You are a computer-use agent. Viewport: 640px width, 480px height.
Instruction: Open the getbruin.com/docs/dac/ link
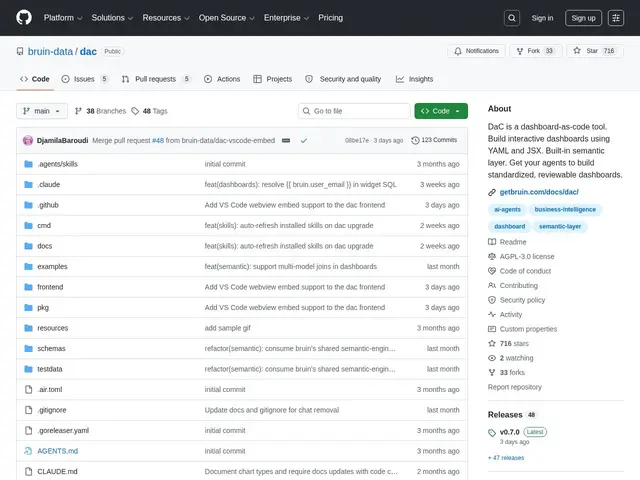[539, 192]
